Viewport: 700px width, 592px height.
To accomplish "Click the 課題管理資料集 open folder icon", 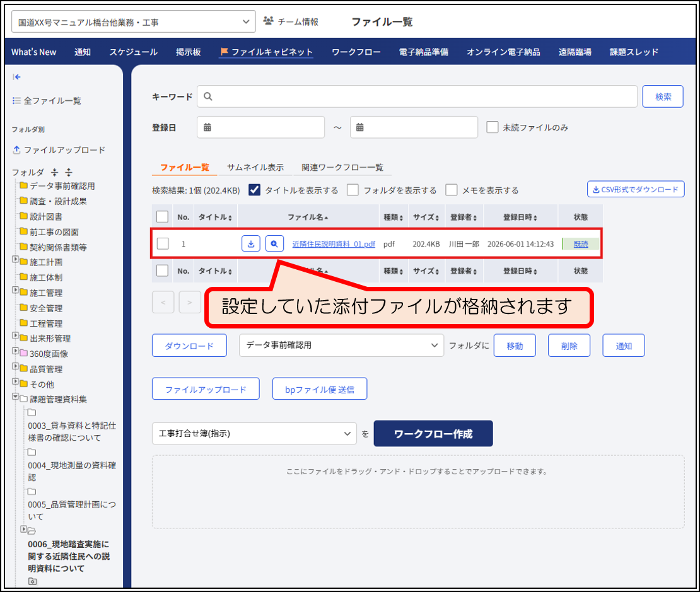I will click(x=24, y=398).
